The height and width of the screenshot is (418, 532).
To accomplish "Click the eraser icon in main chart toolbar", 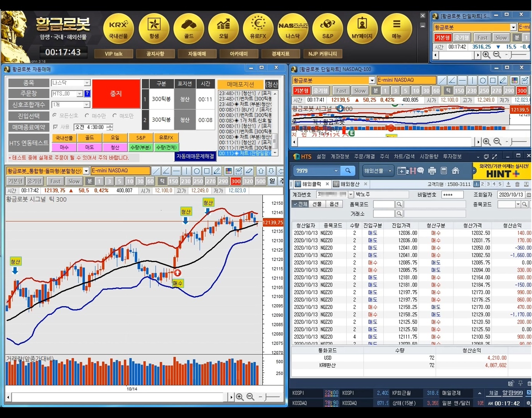I will point(249,171).
